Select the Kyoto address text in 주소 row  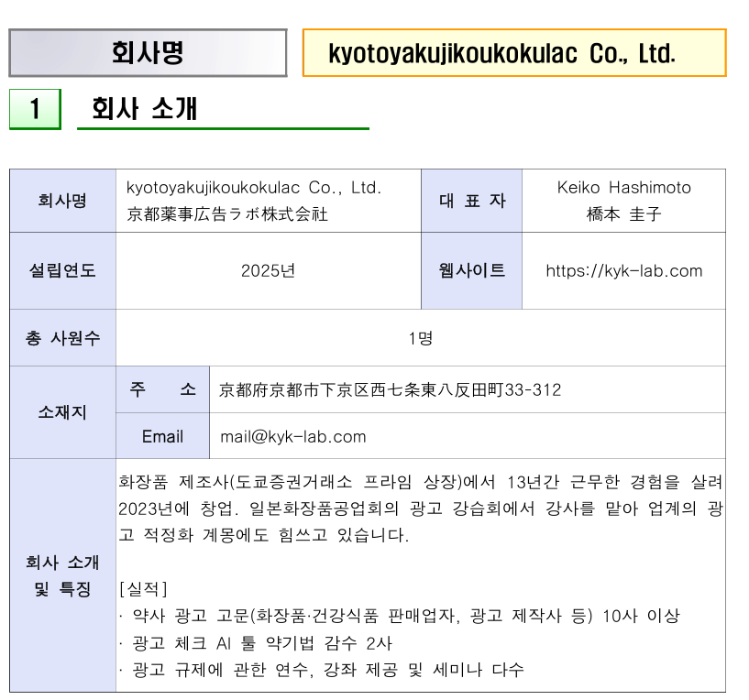coord(390,390)
